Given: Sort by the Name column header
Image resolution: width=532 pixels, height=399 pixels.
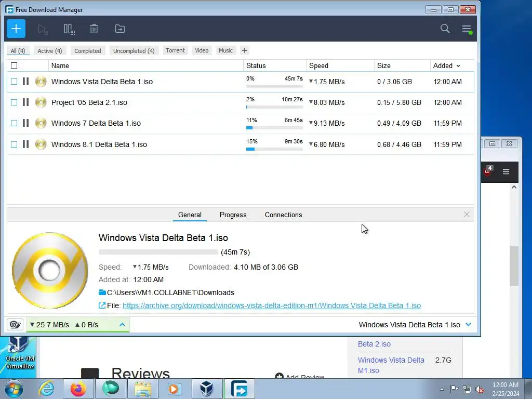Looking at the screenshot, I should click(146, 65).
